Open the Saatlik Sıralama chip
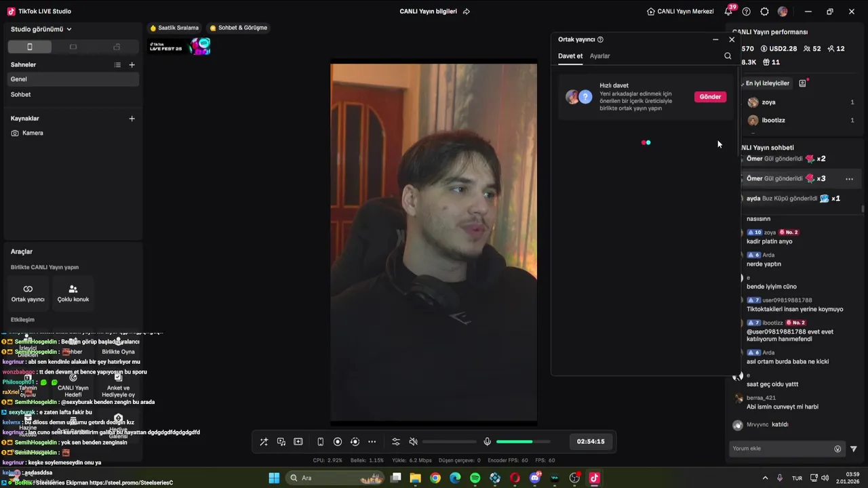 click(175, 28)
